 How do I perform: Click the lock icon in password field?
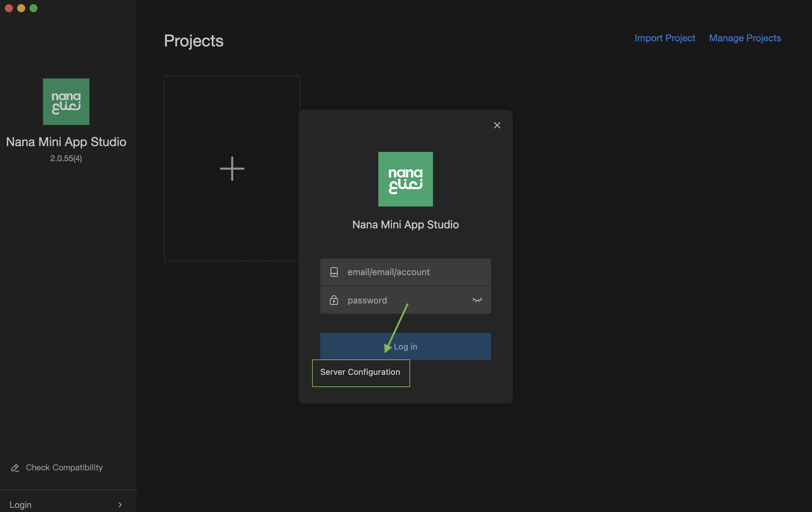(334, 300)
